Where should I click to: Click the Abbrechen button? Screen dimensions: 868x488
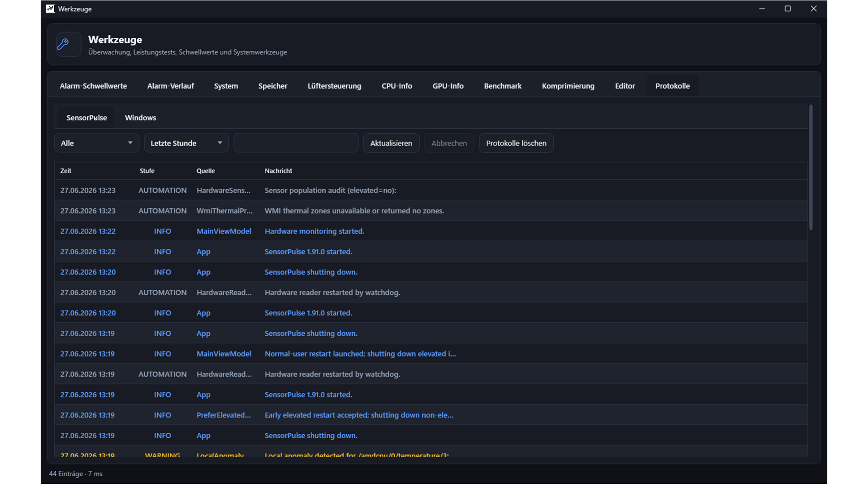click(449, 143)
